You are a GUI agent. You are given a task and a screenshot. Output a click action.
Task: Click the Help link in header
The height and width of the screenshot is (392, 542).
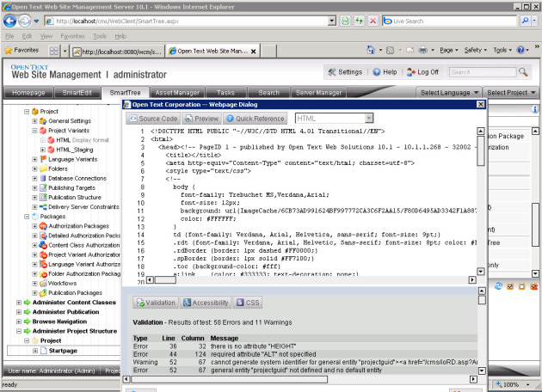click(x=385, y=72)
